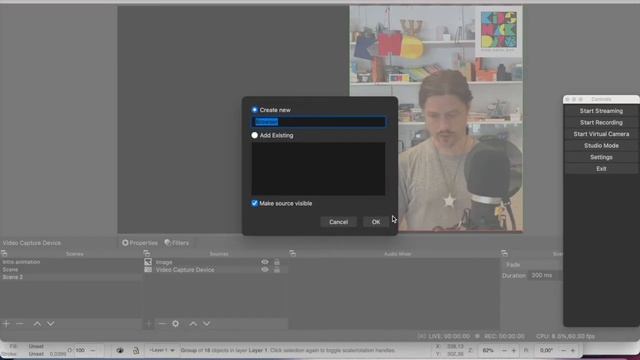Zoom in with plus beside 62%
Screen dimensions: 640x360
click(513, 350)
